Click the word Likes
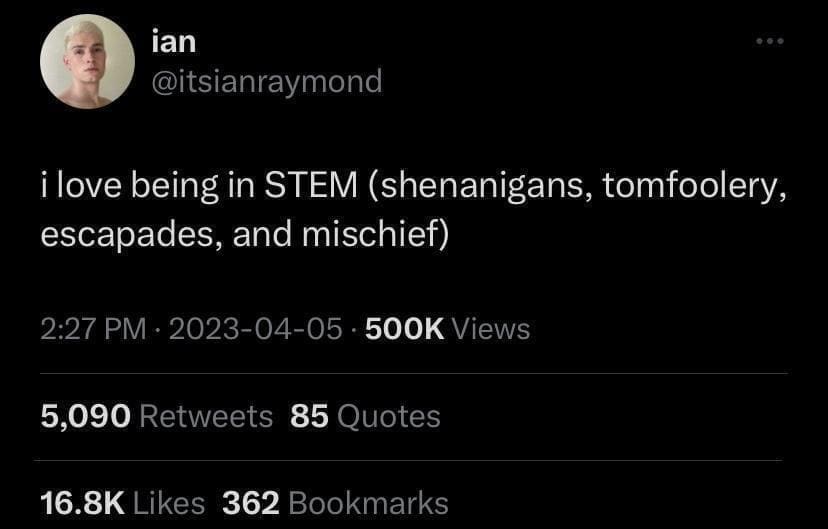Viewport: 828px width, 529px height. (169, 502)
